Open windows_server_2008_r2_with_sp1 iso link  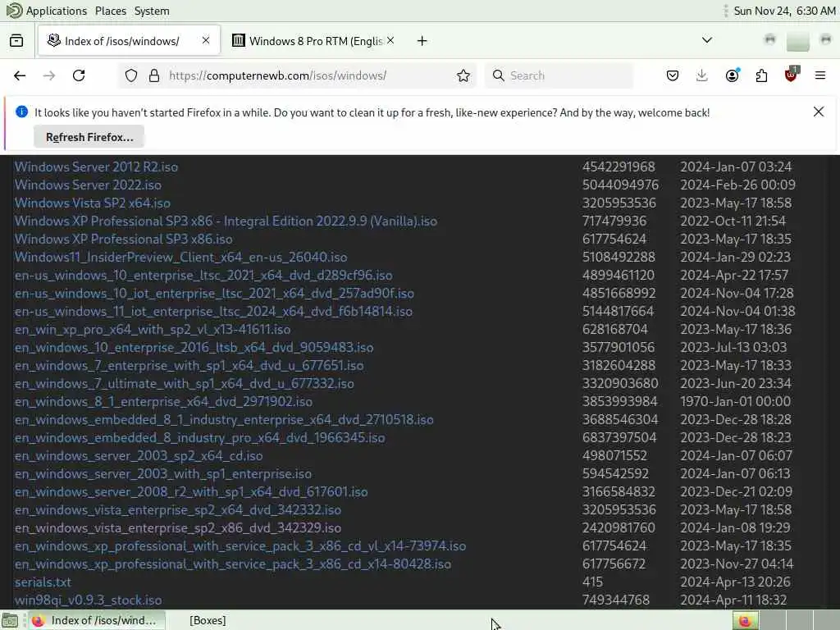190,492
